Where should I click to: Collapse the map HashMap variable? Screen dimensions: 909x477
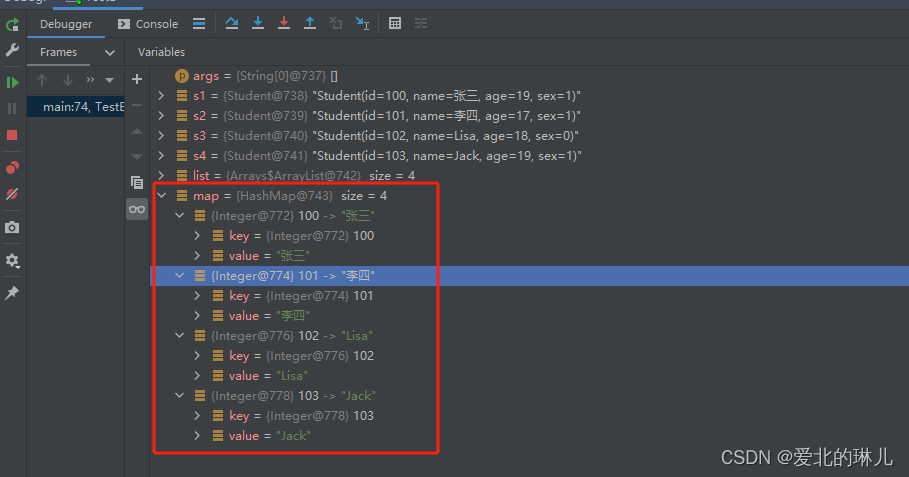point(162,196)
